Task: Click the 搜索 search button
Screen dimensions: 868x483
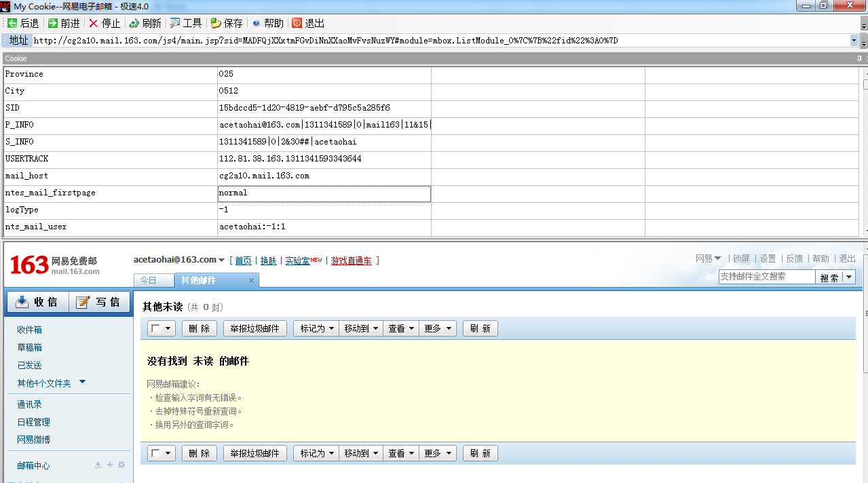Action: pos(829,277)
